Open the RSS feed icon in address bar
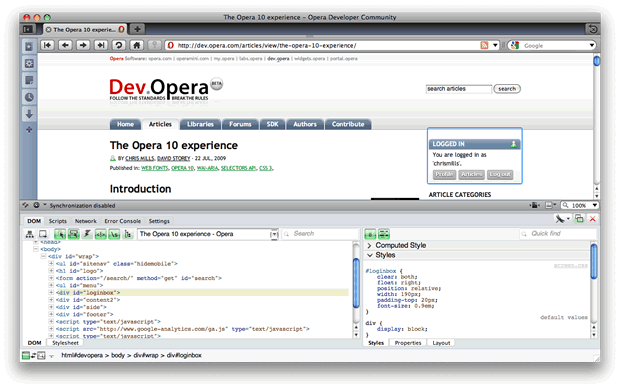The width and height of the screenshot is (620, 389). [x=484, y=45]
